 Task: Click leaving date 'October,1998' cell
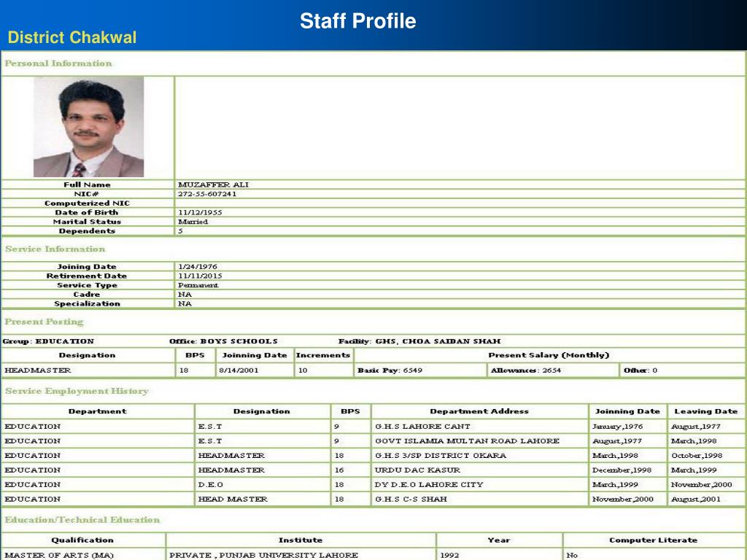(706, 456)
